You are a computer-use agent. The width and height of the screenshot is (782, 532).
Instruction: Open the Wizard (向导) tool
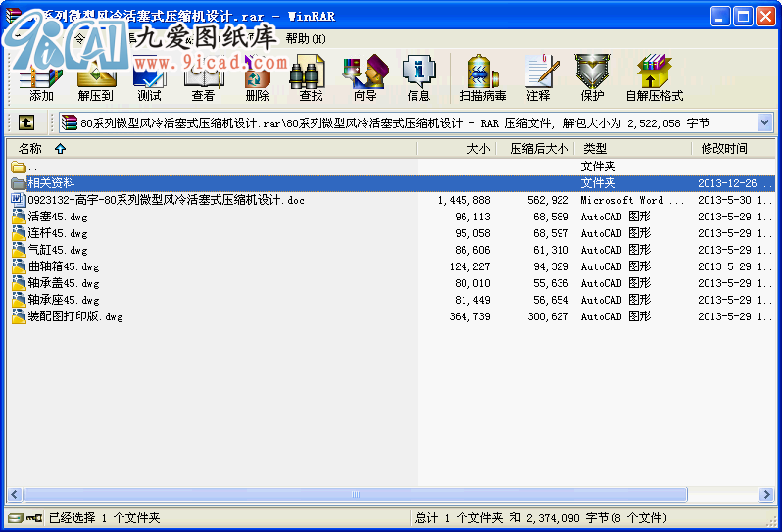pos(366,78)
